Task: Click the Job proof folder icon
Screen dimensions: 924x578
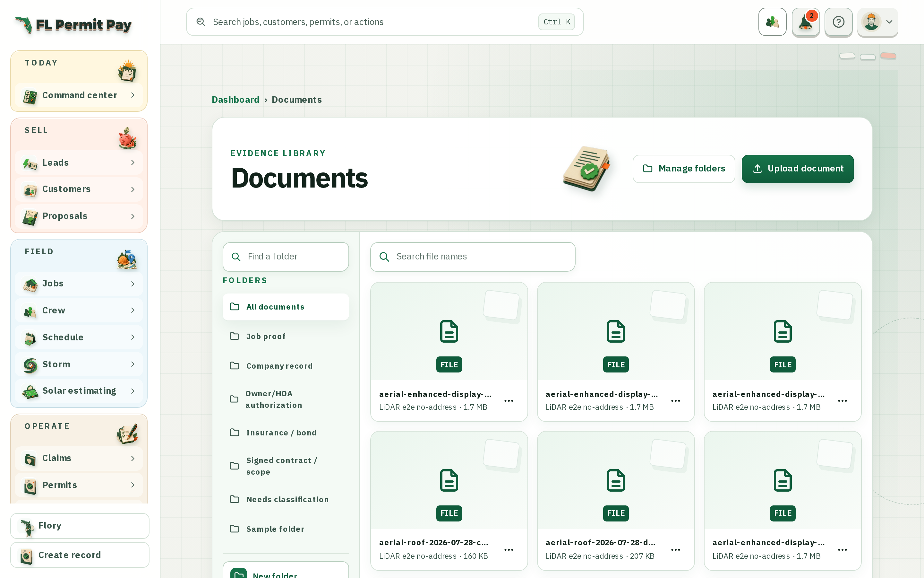Action: [x=235, y=336]
